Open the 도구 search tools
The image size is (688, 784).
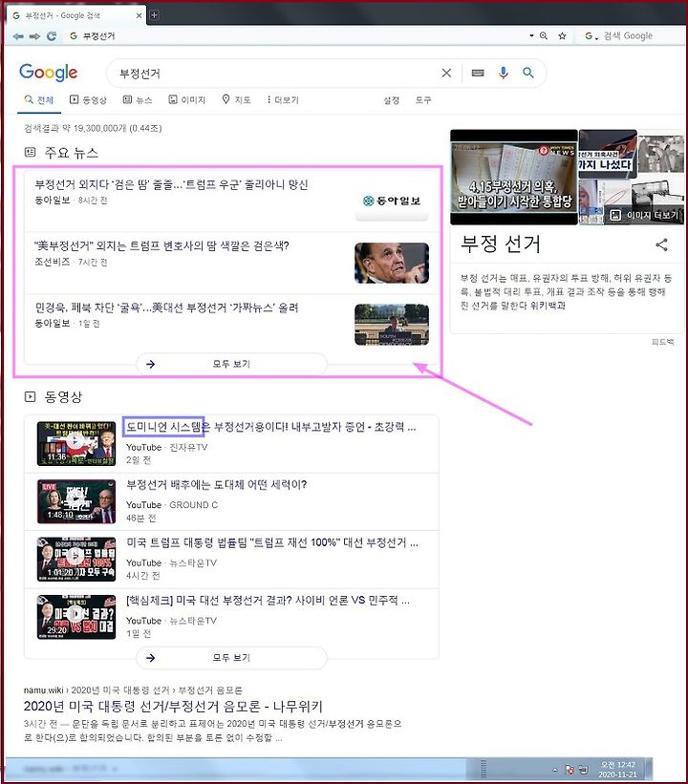pyautogui.click(x=423, y=100)
